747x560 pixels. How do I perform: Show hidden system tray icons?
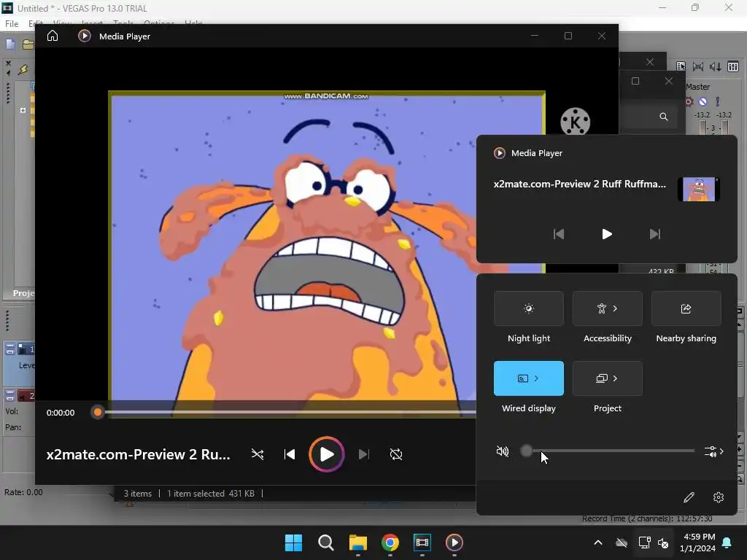click(x=598, y=542)
